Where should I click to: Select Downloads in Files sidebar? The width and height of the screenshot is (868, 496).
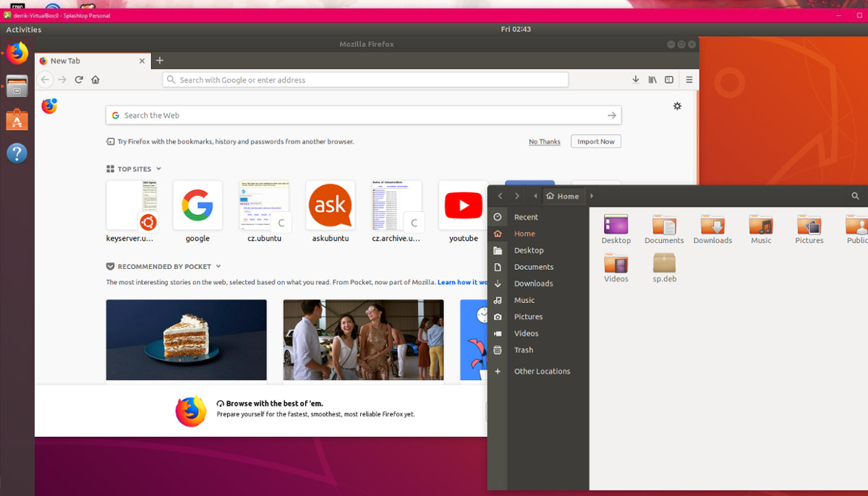coord(538,283)
